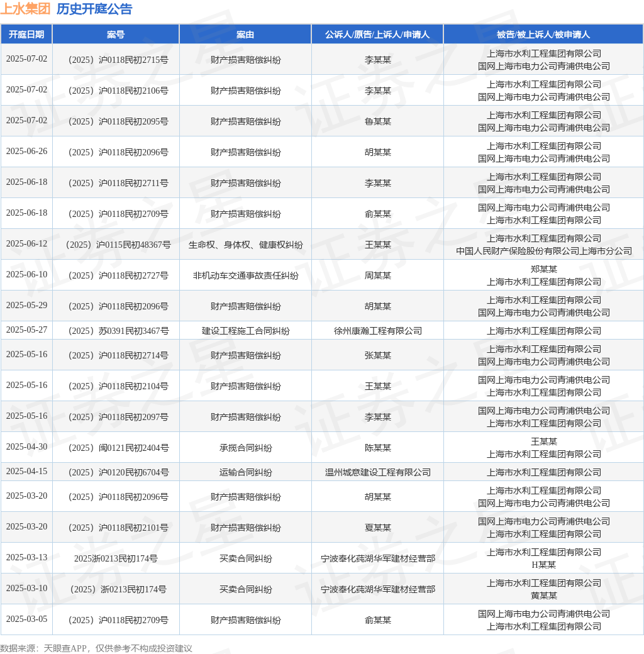This screenshot has width=644, height=654.
Task: Click case number 沪0120民初6704号
Action: coord(118,472)
